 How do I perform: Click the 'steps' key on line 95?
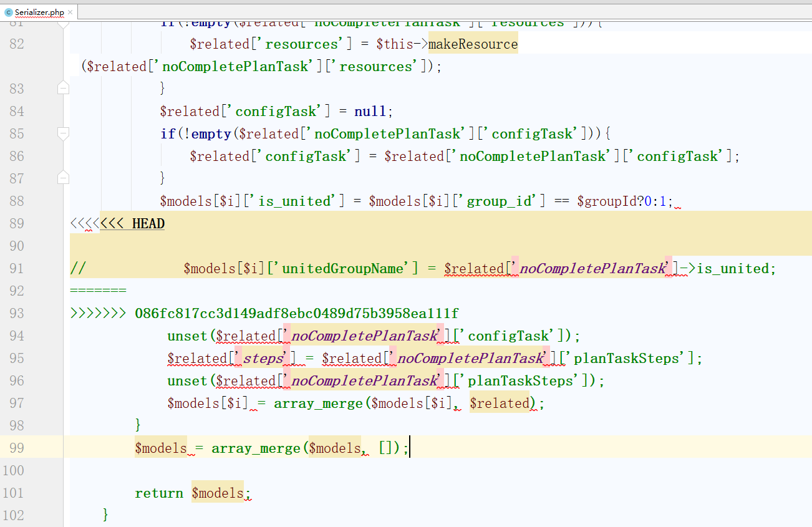coord(263,358)
